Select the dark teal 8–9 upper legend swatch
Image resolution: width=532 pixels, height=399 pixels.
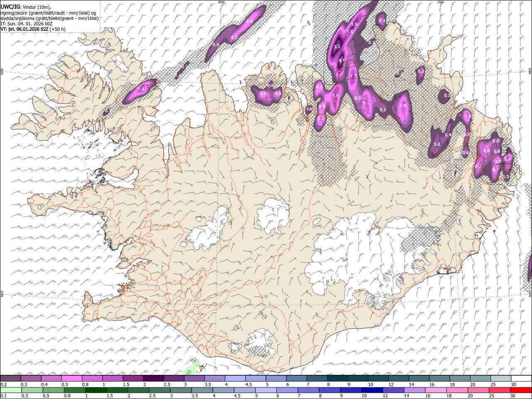tap(337, 378)
